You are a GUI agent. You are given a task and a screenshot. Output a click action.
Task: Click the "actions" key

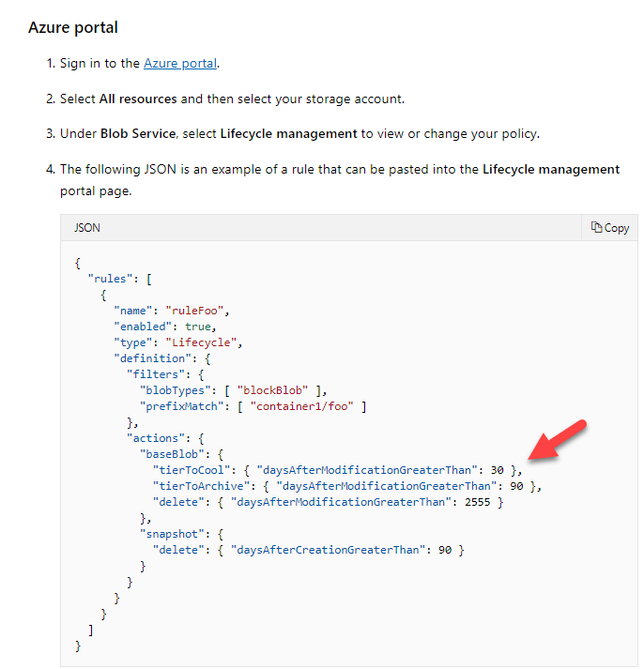click(156, 438)
